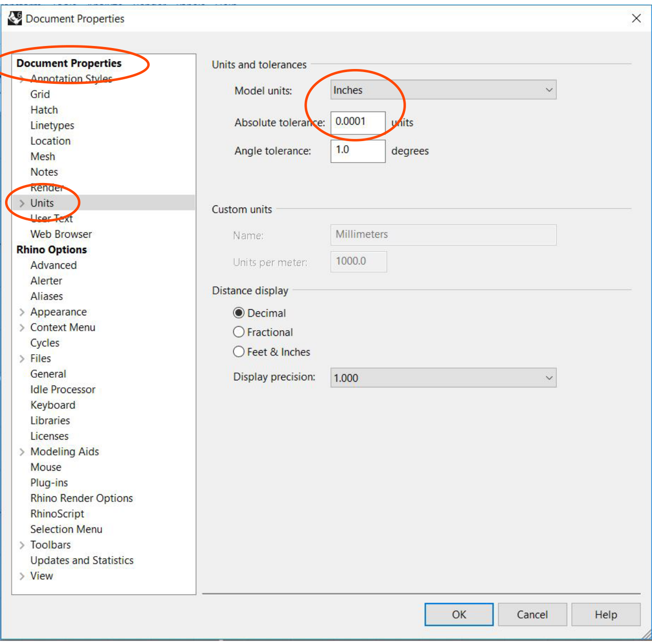Image resolution: width=652 pixels, height=644 pixels.
Task: Open the Mouse options page
Action: (x=46, y=467)
